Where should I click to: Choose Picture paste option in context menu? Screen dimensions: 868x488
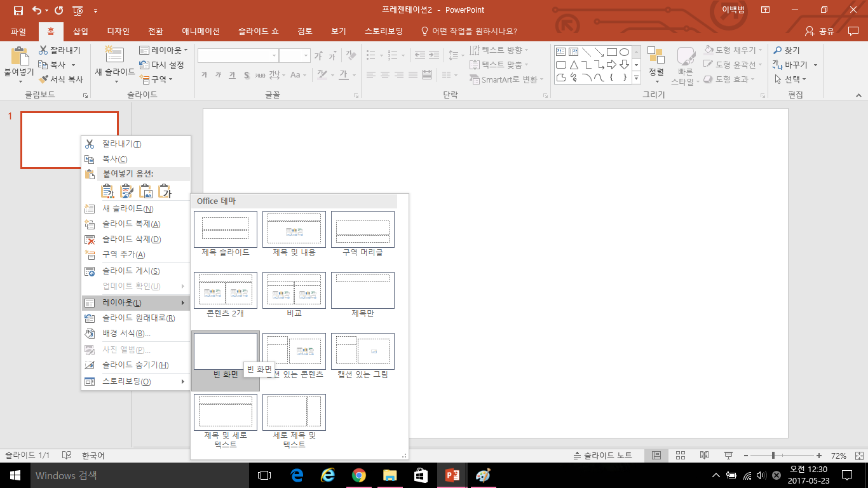click(x=146, y=191)
